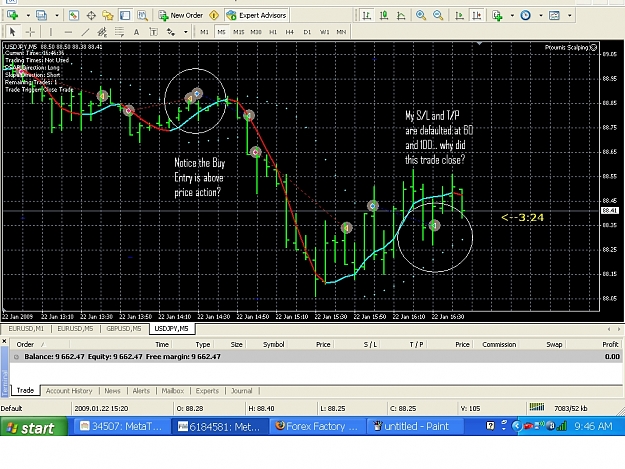Open the Experts terminal tab
The image size is (625, 469).
[207, 391]
